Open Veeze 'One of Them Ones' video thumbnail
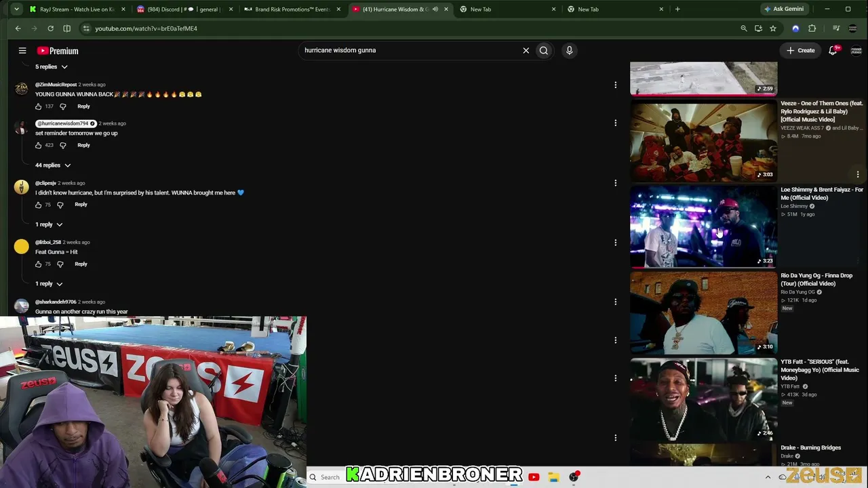This screenshot has height=488, width=868. (x=704, y=141)
